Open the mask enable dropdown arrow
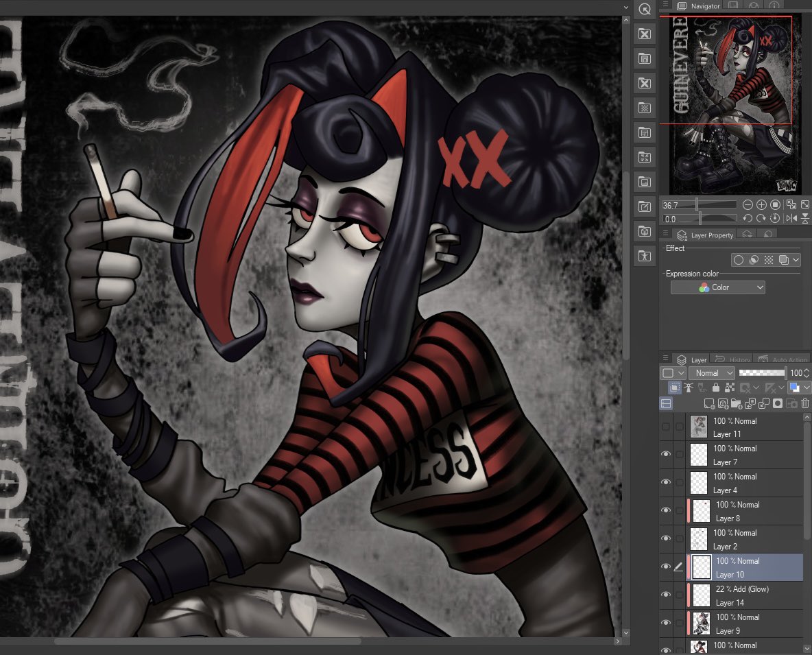812x655 pixels. pos(756,388)
